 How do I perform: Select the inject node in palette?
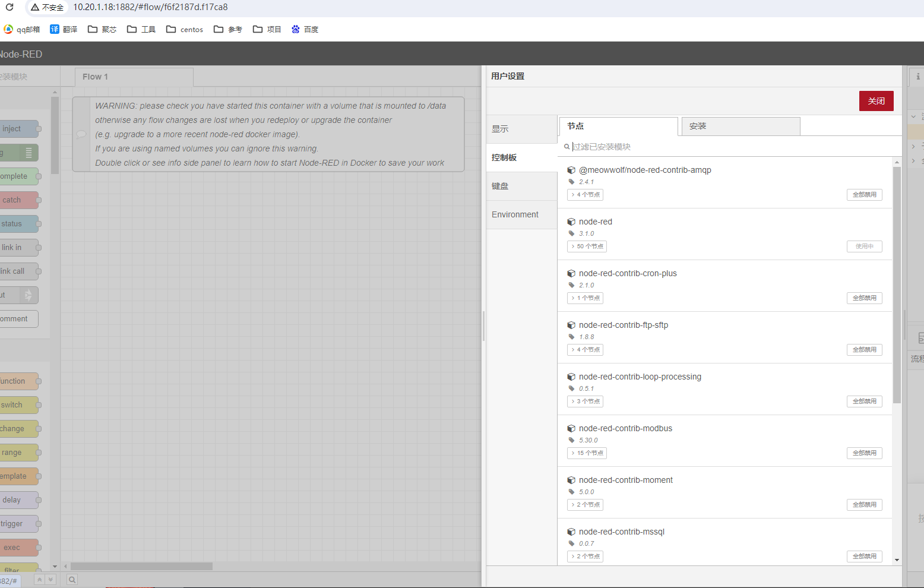[x=18, y=129]
